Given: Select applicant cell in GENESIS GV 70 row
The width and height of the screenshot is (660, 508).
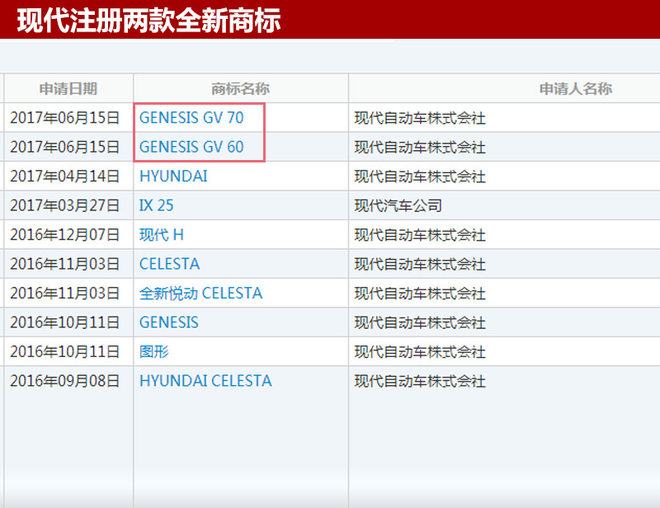Looking at the screenshot, I should [x=420, y=118].
